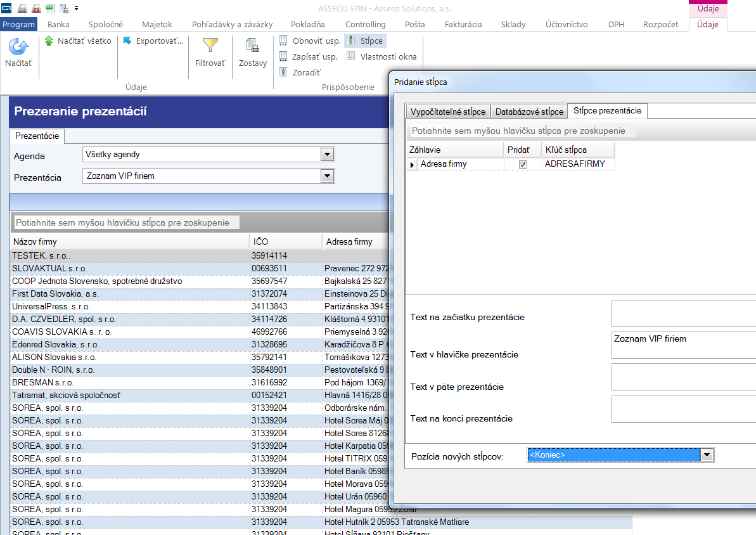Viewport: 756px width, 535px height.
Task: Click the Načítať všetko green arrow icon
Action: [49, 41]
